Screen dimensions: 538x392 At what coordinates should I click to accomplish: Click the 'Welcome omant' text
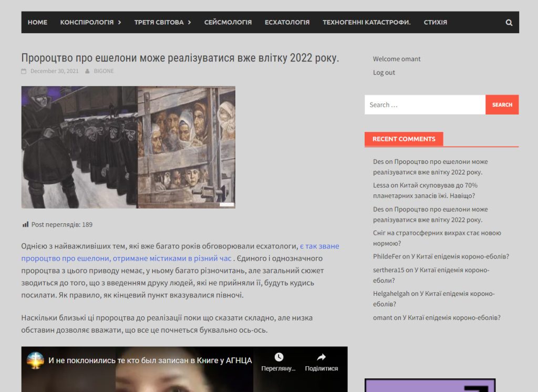pyautogui.click(x=397, y=59)
